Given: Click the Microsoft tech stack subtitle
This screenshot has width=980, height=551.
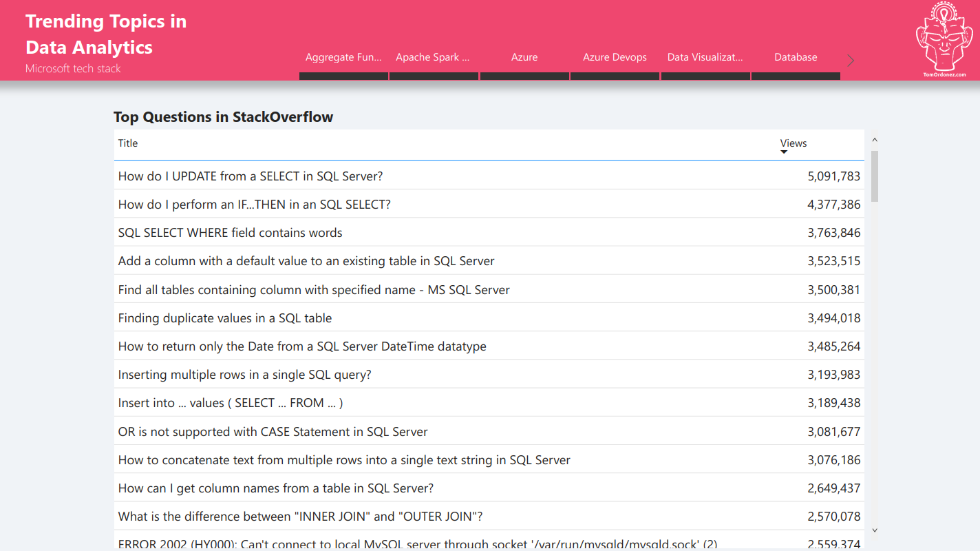Looking at the screenshot, I should [x=73, y=69].
